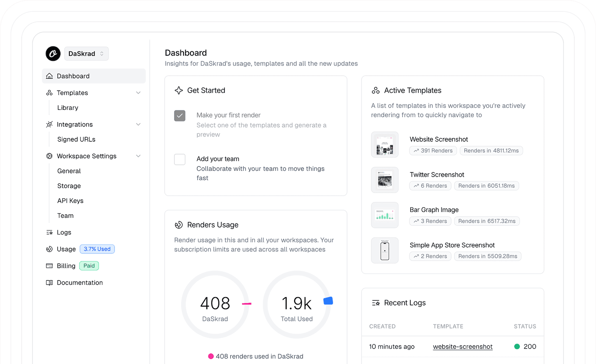Click the Renders Usage pie icon

[179, 225]
